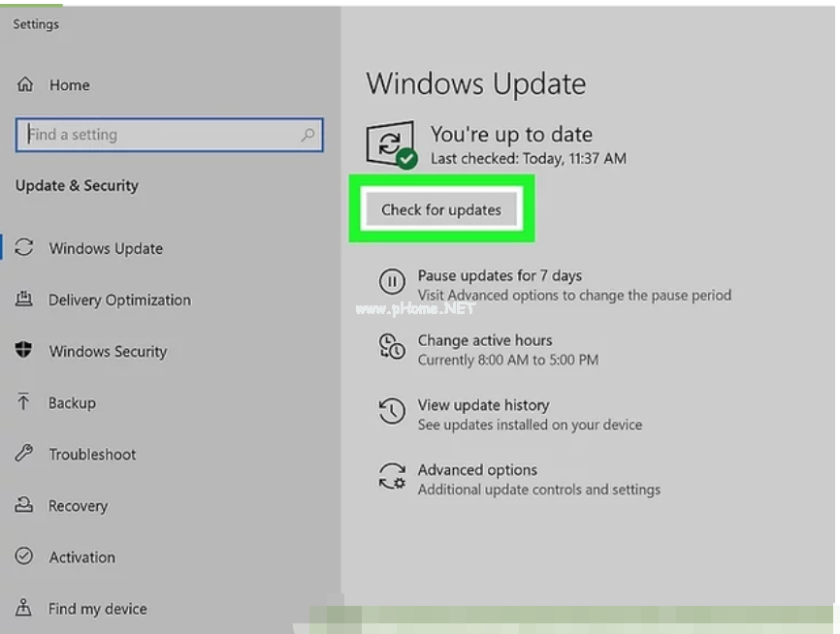Click the Troubleshoot wrench icon
The height and width of the screenshot is (634, 840).
click(x=24, y=454)
